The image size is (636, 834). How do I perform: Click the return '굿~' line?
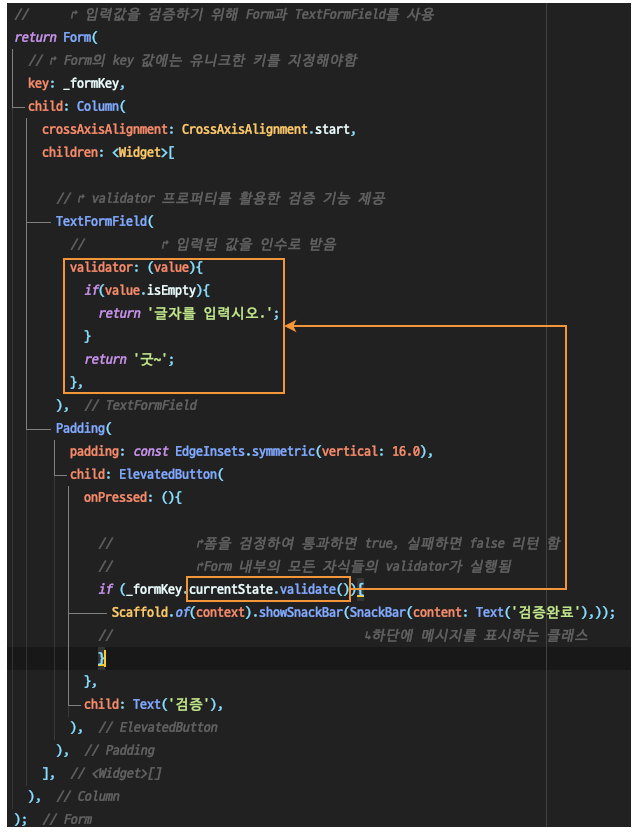[x=129, y=360]
